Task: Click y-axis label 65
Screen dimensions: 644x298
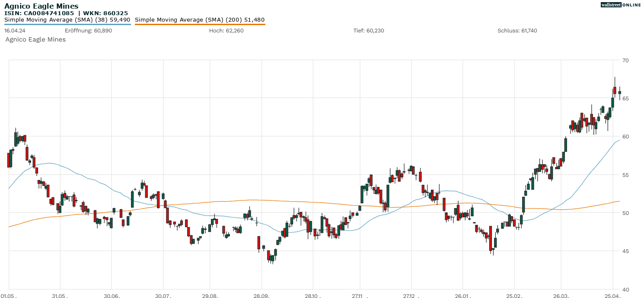Action: coord(626,98)
